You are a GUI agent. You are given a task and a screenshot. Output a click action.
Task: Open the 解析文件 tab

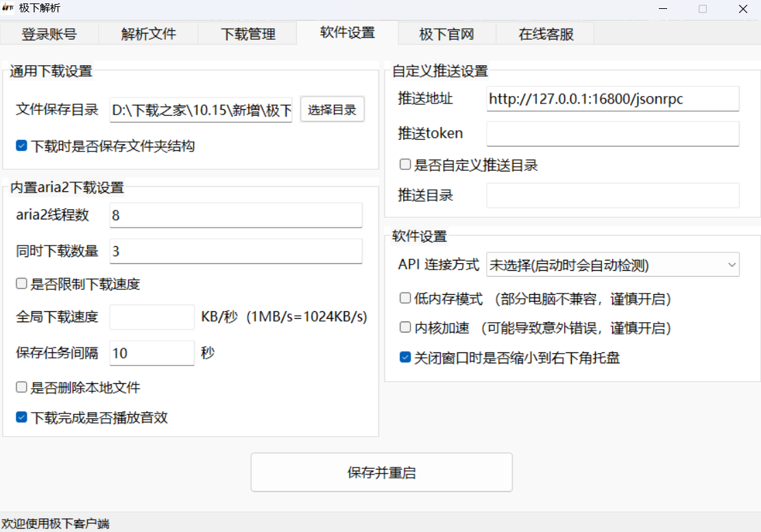149,34
